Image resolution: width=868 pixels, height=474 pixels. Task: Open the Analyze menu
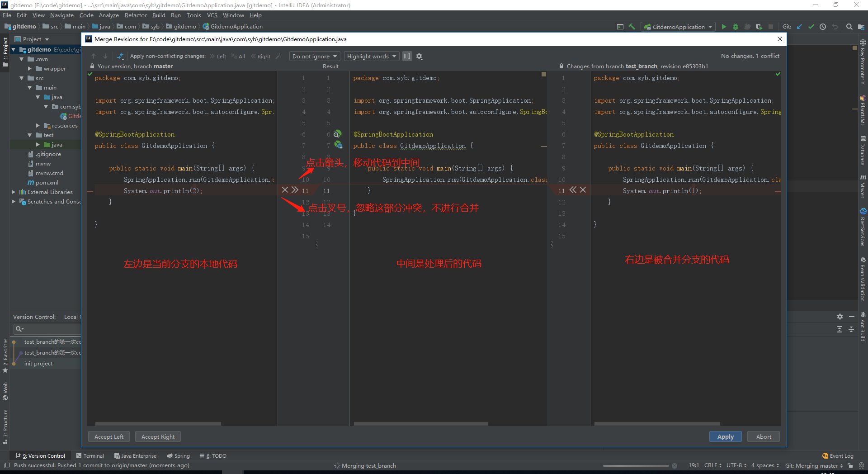pyautogui.click(x=108, y=15)
